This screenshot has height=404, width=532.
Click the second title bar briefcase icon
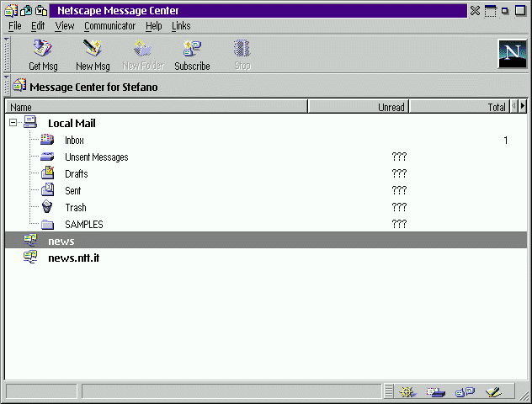click(26, 10)
